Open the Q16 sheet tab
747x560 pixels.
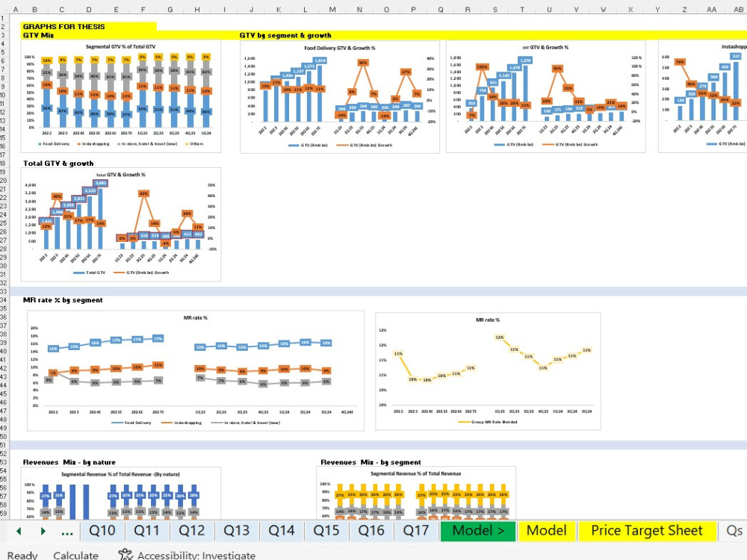(371, 530)
